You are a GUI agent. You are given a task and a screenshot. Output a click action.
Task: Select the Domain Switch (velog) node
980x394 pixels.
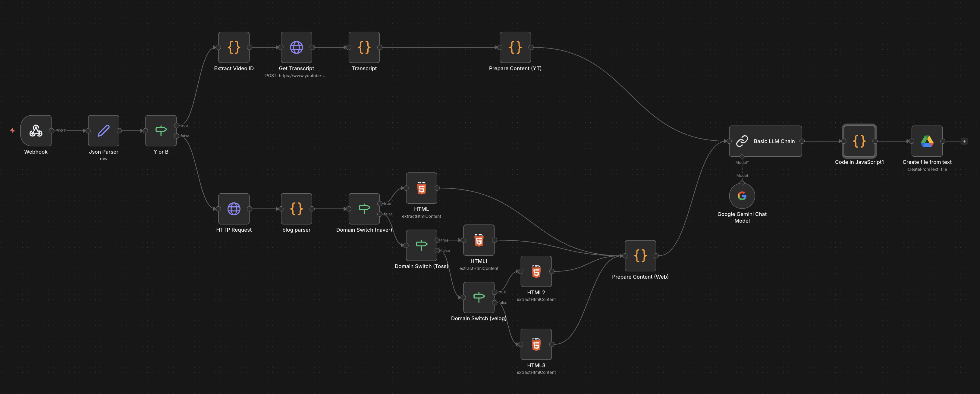click(479, 297)
